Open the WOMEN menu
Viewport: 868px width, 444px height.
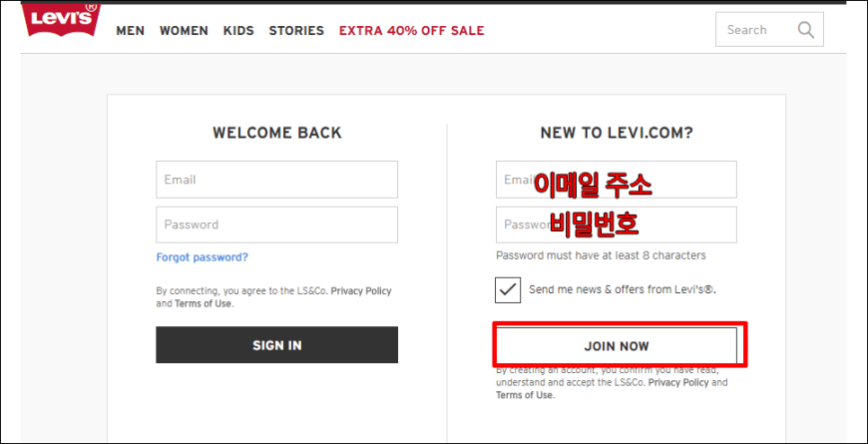click(184, 31)
